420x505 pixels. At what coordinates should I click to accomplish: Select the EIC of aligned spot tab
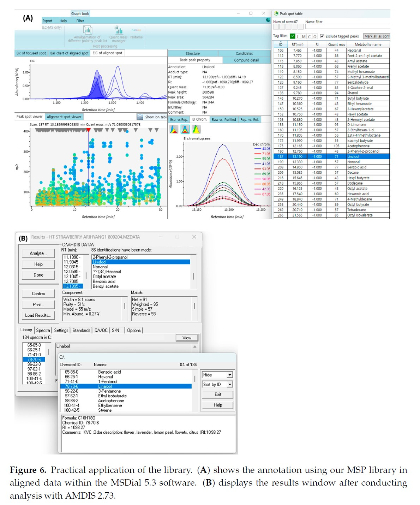click(107, 53)
